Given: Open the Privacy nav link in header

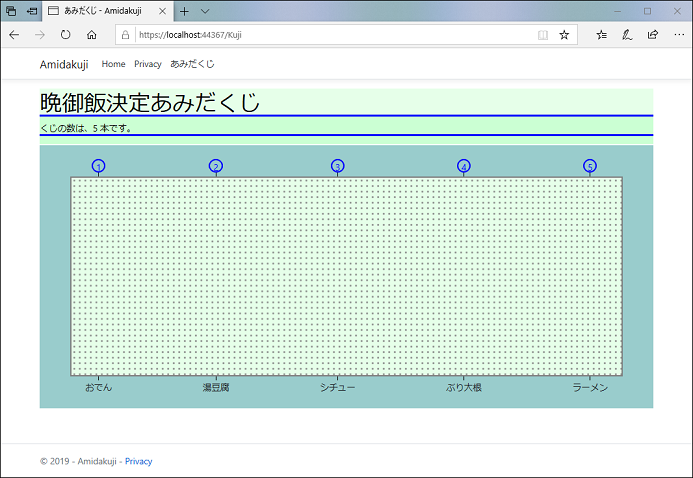Looking at the screenshot, I should (x=148, y=64).
